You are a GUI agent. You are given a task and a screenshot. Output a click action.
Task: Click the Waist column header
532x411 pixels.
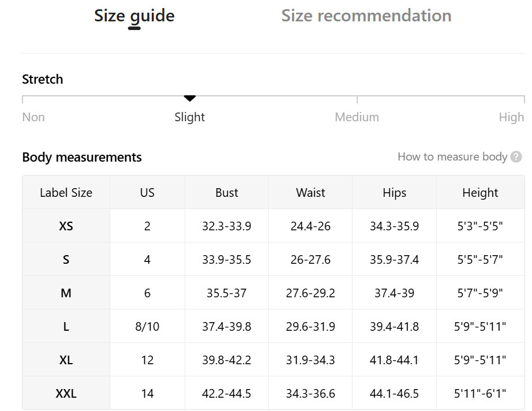[310, 193]
